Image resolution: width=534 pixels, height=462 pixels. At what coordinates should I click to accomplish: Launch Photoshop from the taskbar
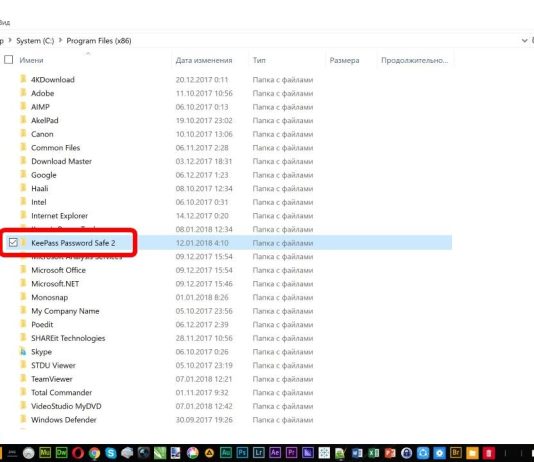pyautogui.click(x=242, y=452)
